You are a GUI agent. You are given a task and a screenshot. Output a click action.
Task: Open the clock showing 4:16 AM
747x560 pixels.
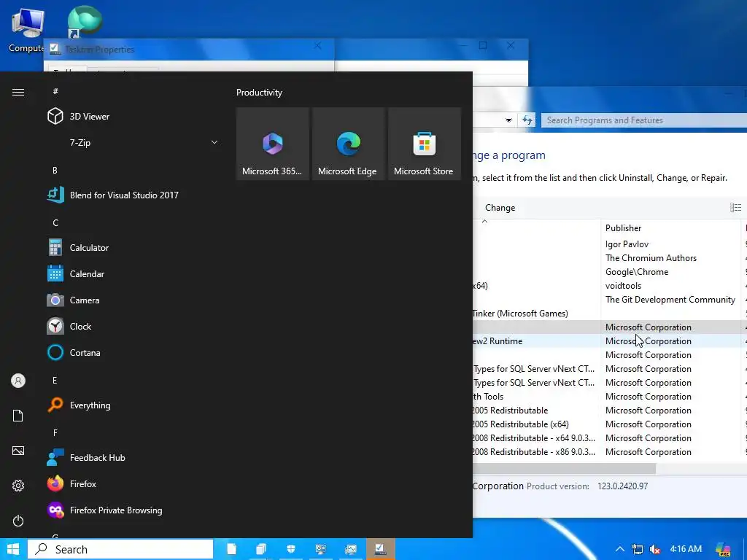[x=686, y=549]
